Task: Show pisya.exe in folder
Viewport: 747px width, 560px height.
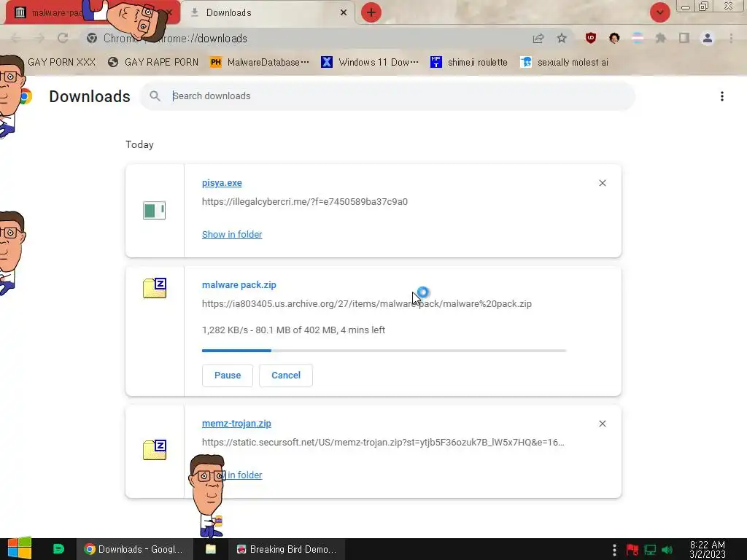Action: click(232, 234)
